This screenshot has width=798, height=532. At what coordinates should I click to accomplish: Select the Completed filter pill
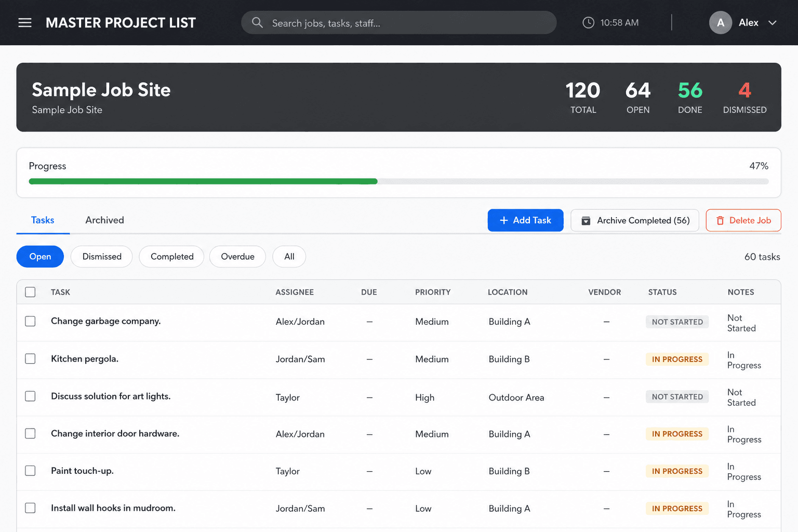click(172, 257)
